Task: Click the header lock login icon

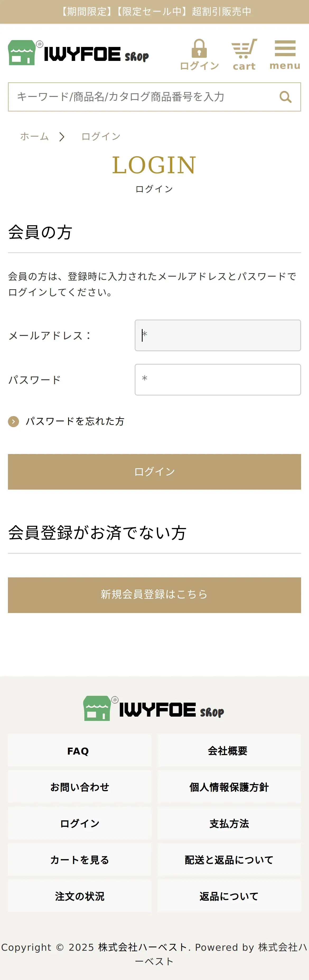Action: [x=199, y=49]
